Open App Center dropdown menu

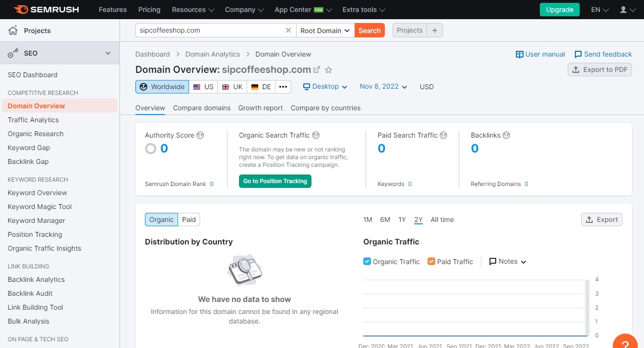(x=303, y=10)
